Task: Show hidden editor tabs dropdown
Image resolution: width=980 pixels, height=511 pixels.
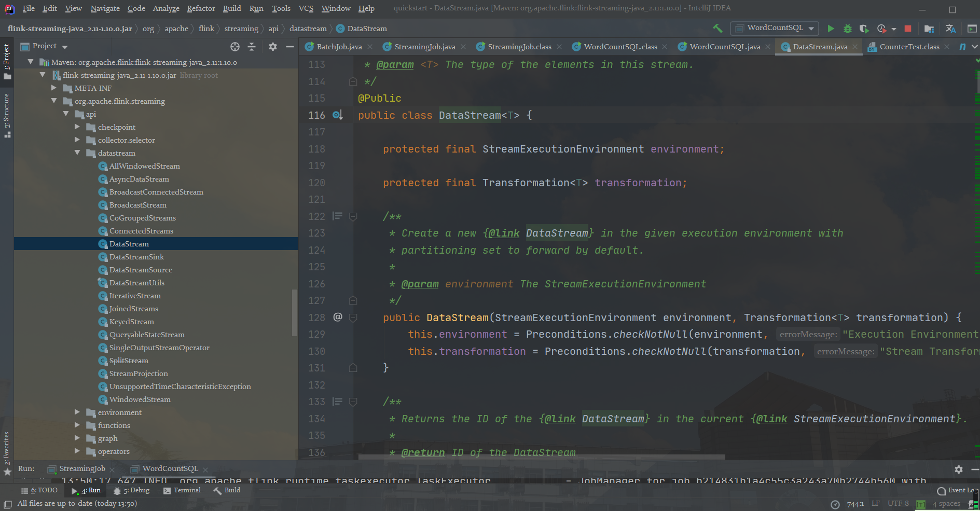Action: (974, 47)
